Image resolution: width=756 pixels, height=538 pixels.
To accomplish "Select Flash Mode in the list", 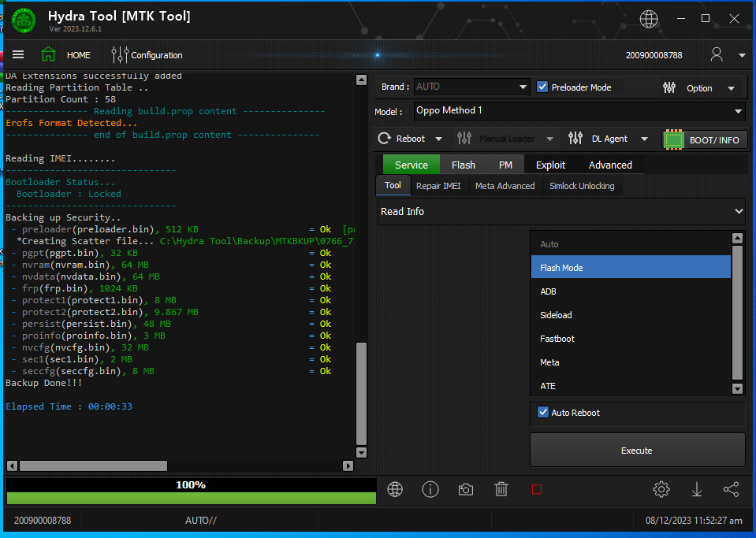I will [x=631, y=267].
